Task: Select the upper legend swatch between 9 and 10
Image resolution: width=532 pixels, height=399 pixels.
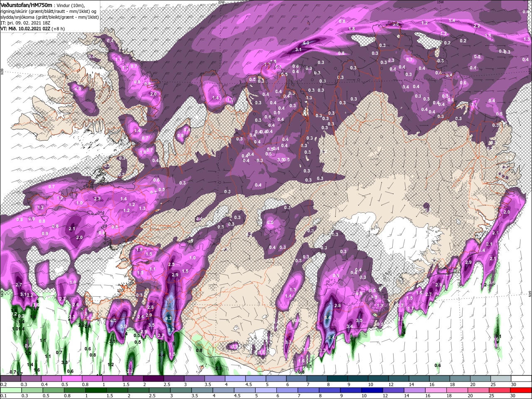Action: (x=358, y=378)
